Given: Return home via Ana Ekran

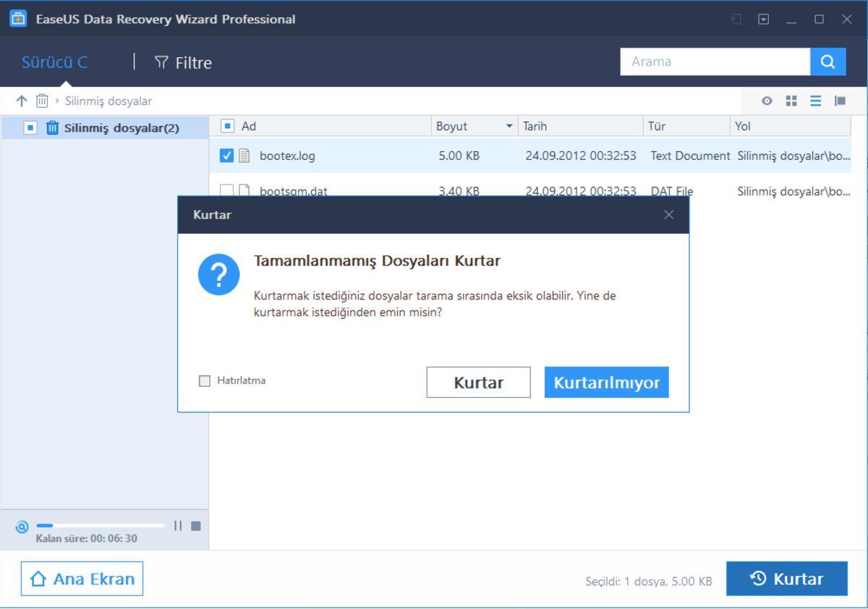Looking at the screenshot, I should coord(81,578).
